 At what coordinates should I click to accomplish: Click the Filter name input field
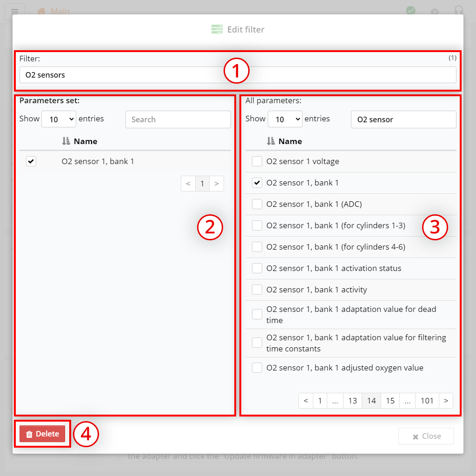[139, 75]
